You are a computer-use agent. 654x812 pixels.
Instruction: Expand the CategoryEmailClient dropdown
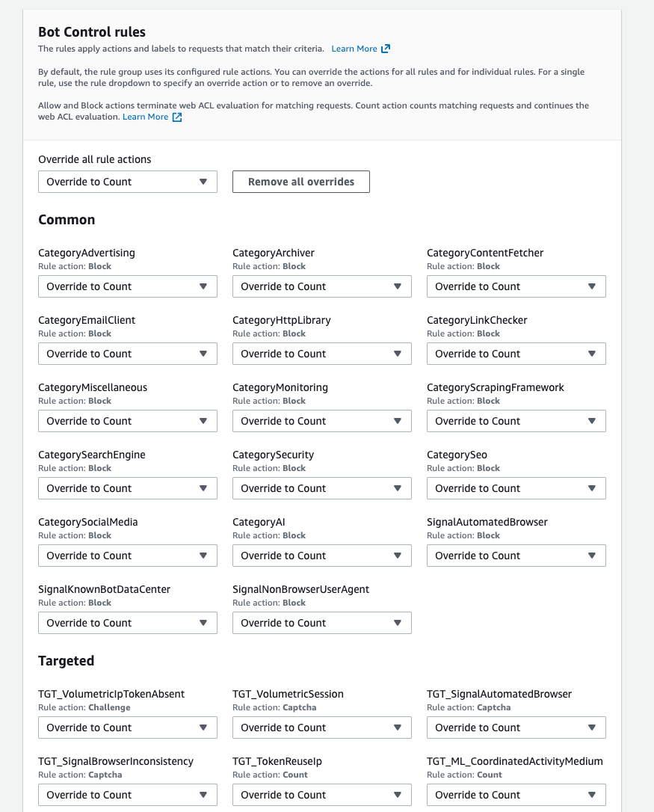pos(127,353)
